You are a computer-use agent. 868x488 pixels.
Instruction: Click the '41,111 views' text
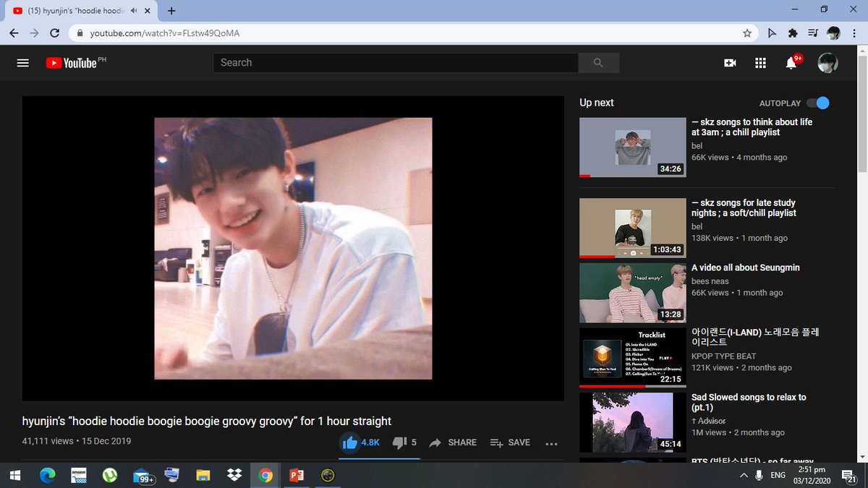coord(48,441)
